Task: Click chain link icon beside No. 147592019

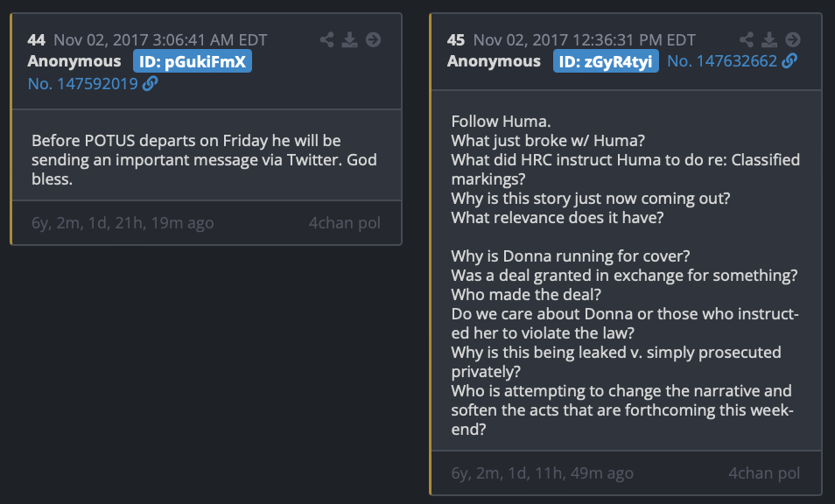Action: pos(151,83)
